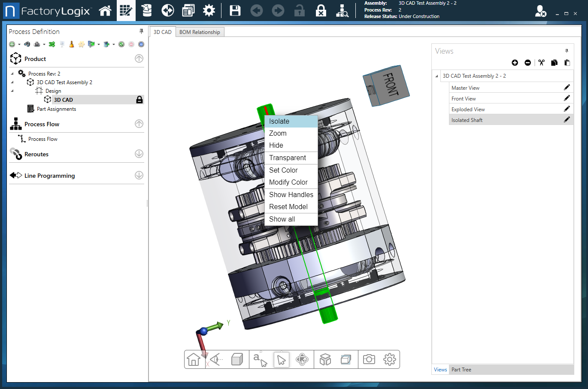The image size is (588, 389).
Task: Click the lock icon next to 3D CAD
Action: click(139, 99)
